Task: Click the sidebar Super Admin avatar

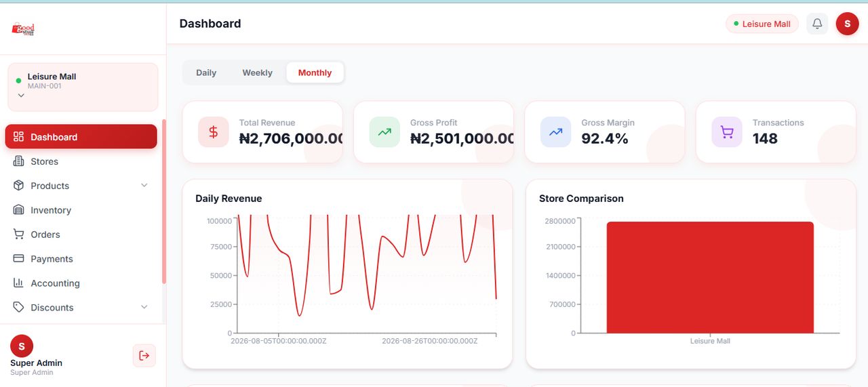Action: tap(22, 346)
